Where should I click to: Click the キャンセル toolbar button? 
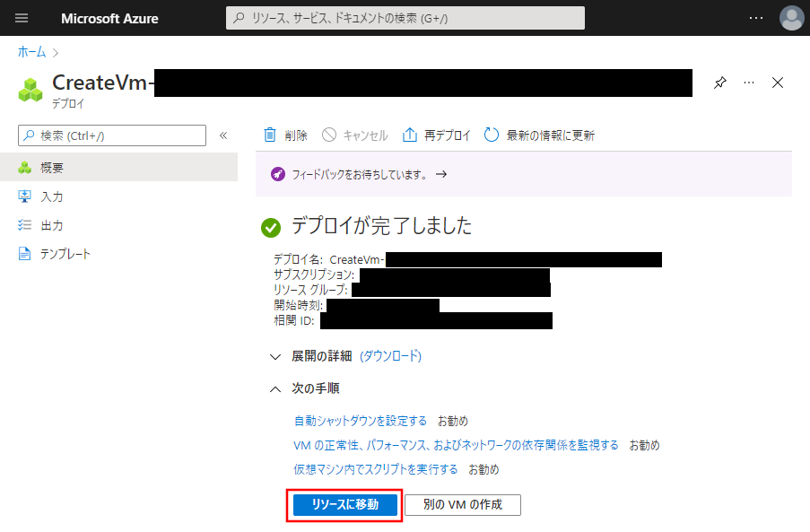355,135
